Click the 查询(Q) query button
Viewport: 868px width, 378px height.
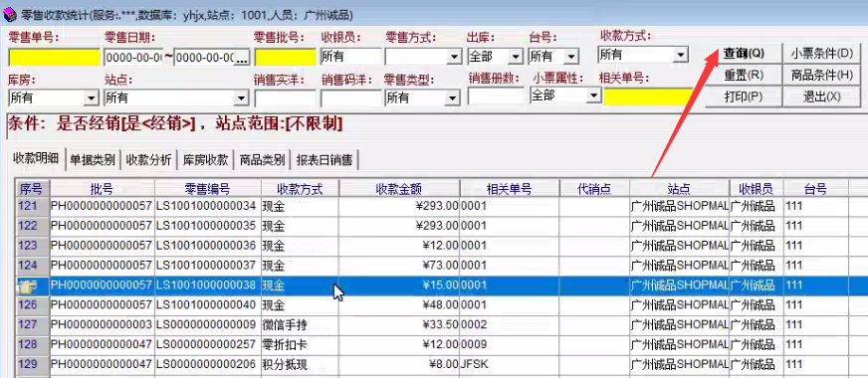[744, 54]
